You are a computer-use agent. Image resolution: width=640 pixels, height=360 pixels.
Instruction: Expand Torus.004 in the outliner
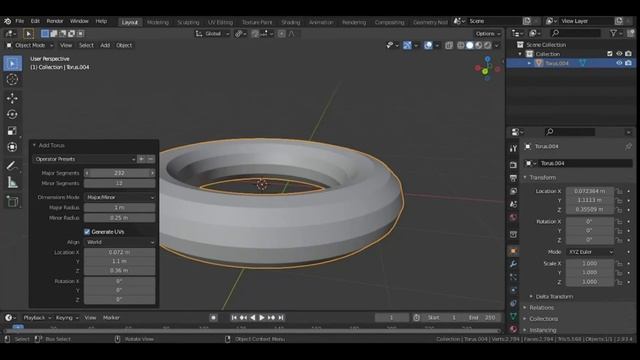pyautogui.click(x=529, y=63)
